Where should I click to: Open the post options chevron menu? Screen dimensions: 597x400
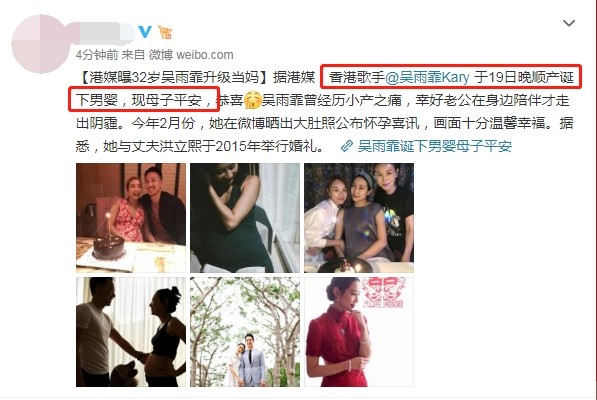[569, 23]
